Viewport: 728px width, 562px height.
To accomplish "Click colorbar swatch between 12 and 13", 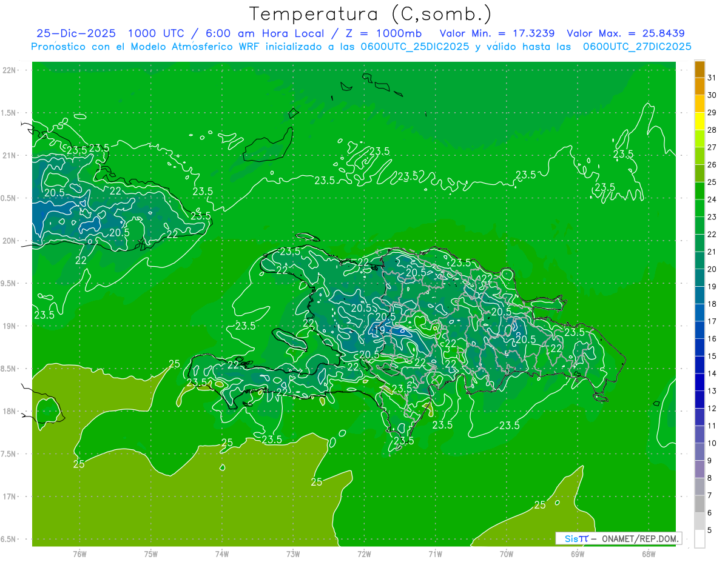I will click(699, 400).
